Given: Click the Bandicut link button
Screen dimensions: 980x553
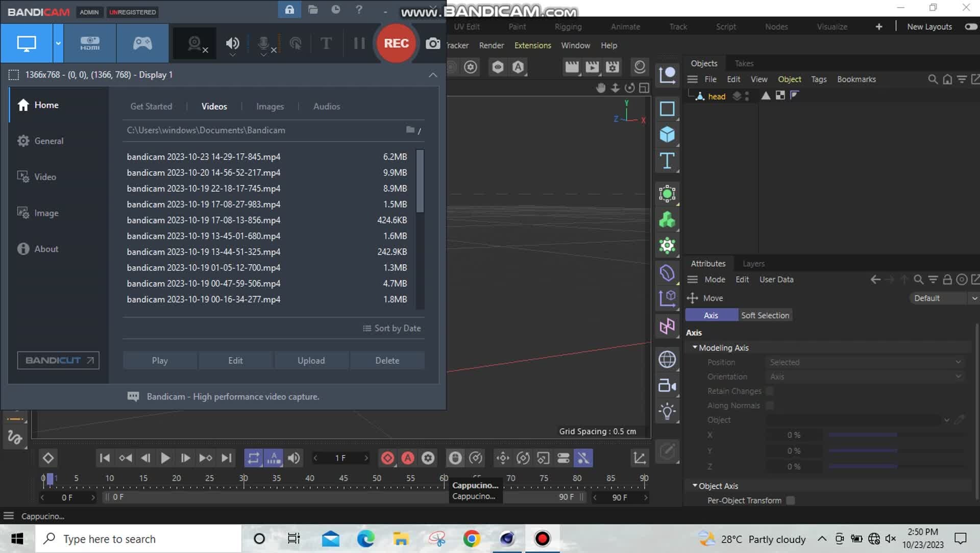Looking at the screenshot, I should [58, 360].
